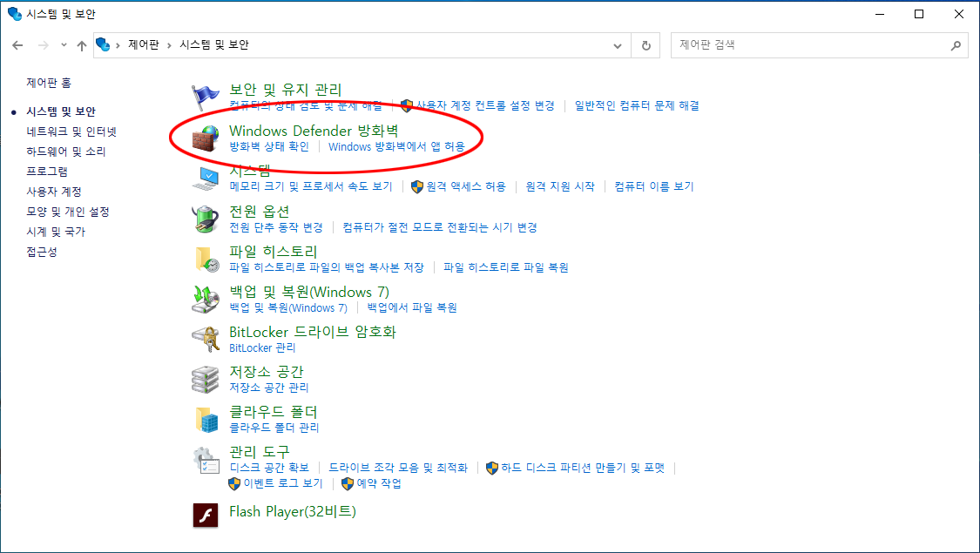Go back with the back arrow
980x553 pixels.
(x=17, y=45)
